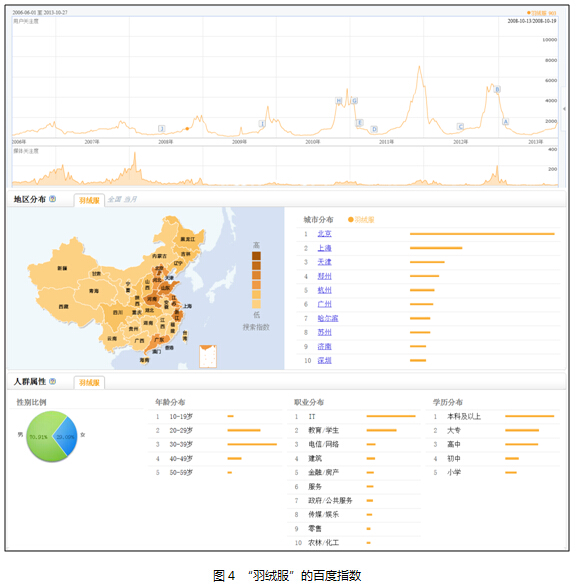Open 深圳 city link
576x585 pixels.
[x=325, y=360]
